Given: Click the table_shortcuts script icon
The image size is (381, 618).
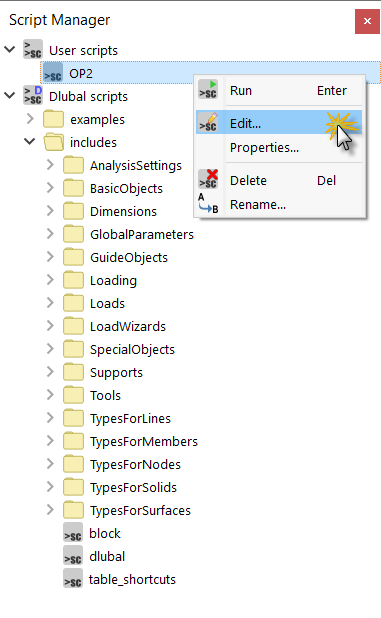Looking at the screenshot, I should tap(73, 578).
